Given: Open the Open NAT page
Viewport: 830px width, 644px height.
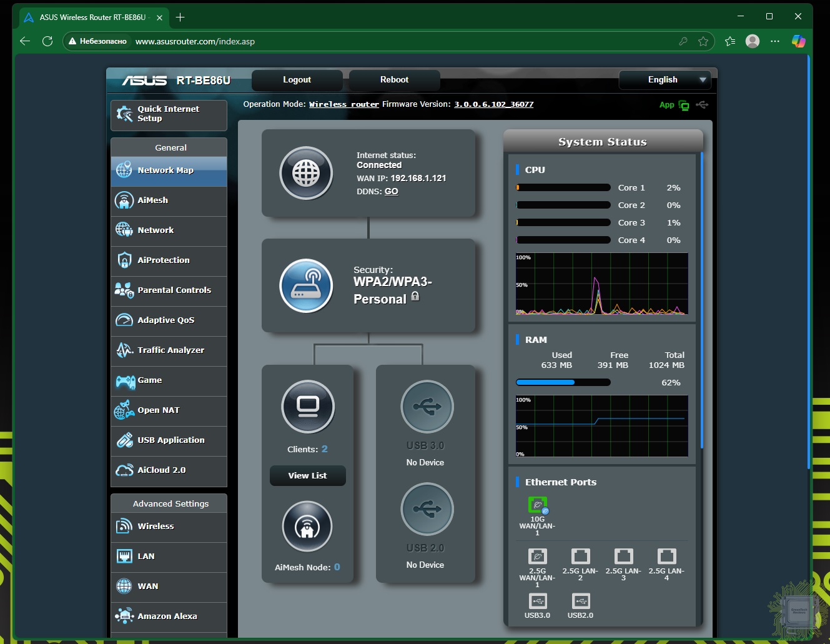Looking at the screenshot, I should (x=169, y=410).
